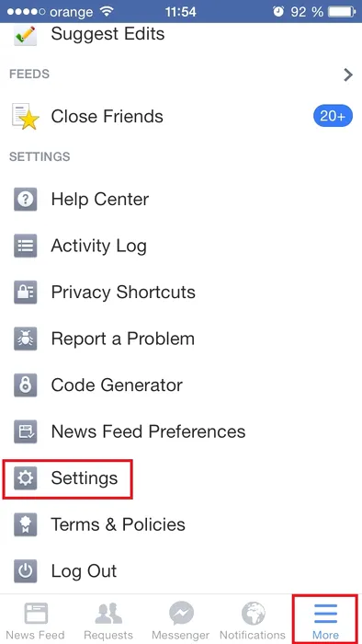The height and width of the screenshot is (644, 362).
Task: Open the Code Generator padlock icon
Action: point(26,385)
